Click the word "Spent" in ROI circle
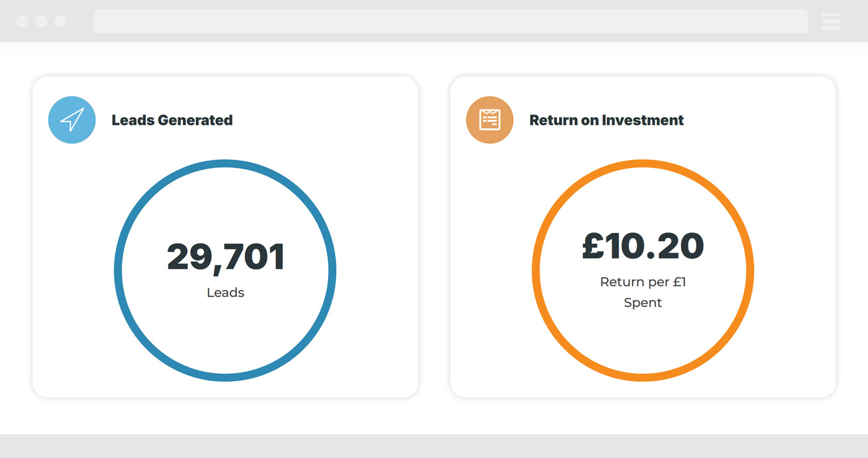Screen dimensions: 868x458 pos(643,303)
